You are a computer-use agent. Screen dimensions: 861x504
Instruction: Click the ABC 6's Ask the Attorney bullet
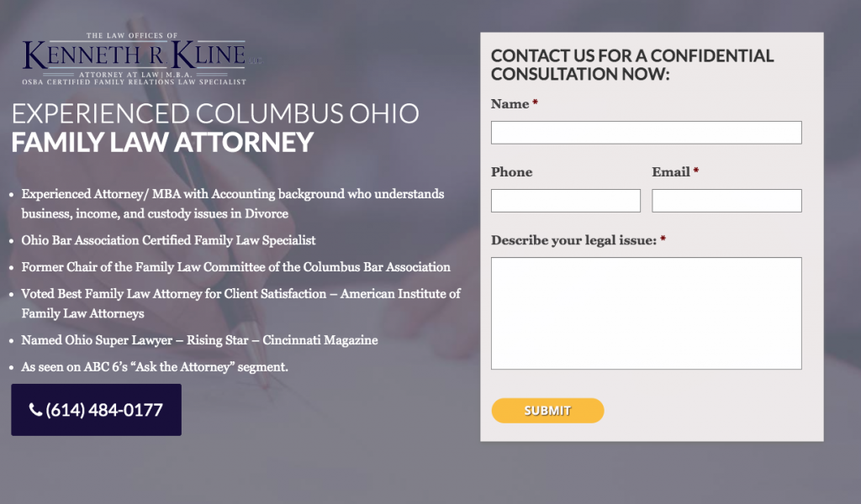pos(155,367)
